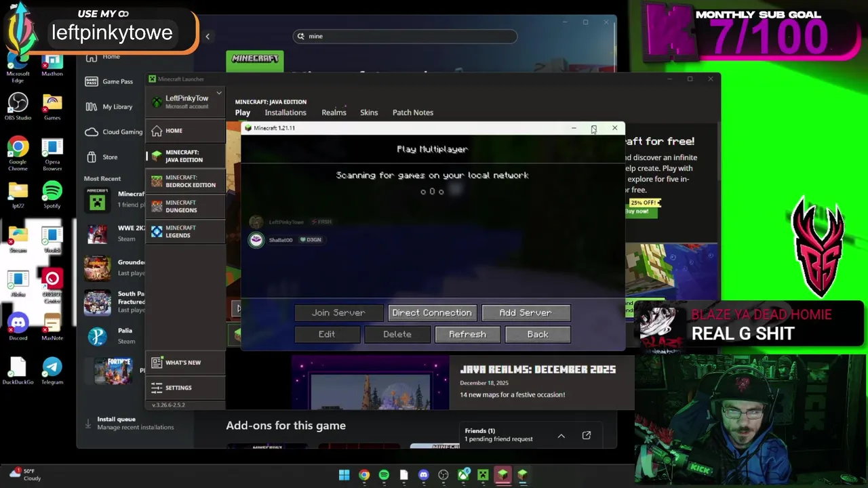Open the highlighted Minecraft grass-block taskbar icon
The height and width of the screenshot is (488, 868).
coord(502,475)
